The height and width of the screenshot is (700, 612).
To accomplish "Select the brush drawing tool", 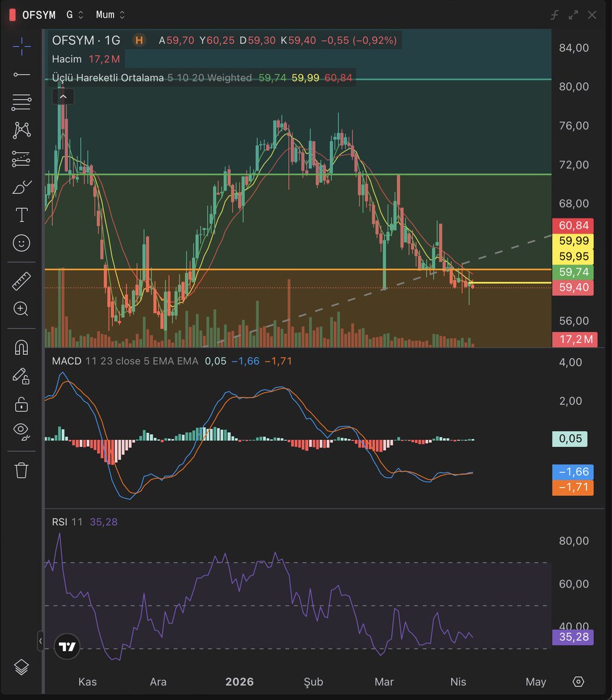I will (22, 187).
